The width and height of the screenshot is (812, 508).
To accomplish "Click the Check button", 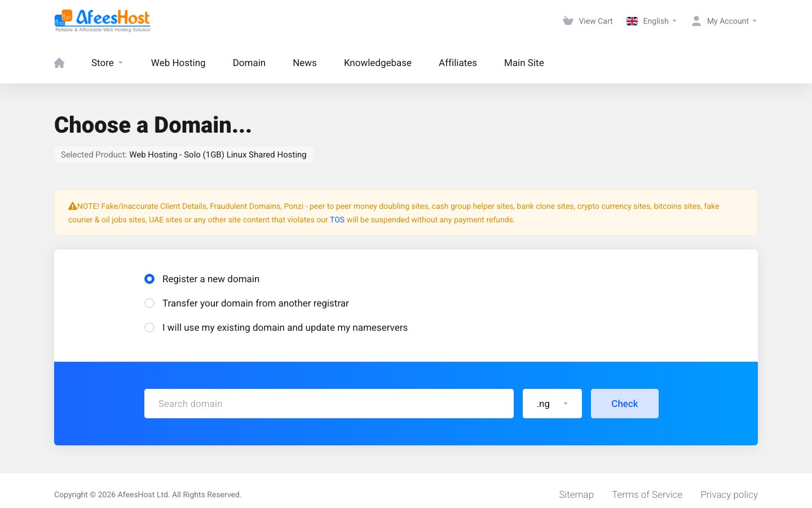I will 625,404.
